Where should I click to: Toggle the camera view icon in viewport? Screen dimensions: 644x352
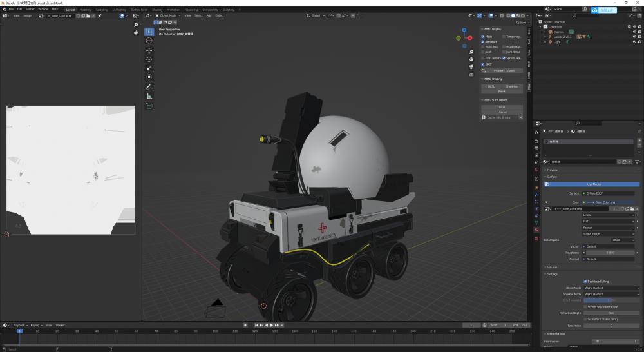(471, 66)
